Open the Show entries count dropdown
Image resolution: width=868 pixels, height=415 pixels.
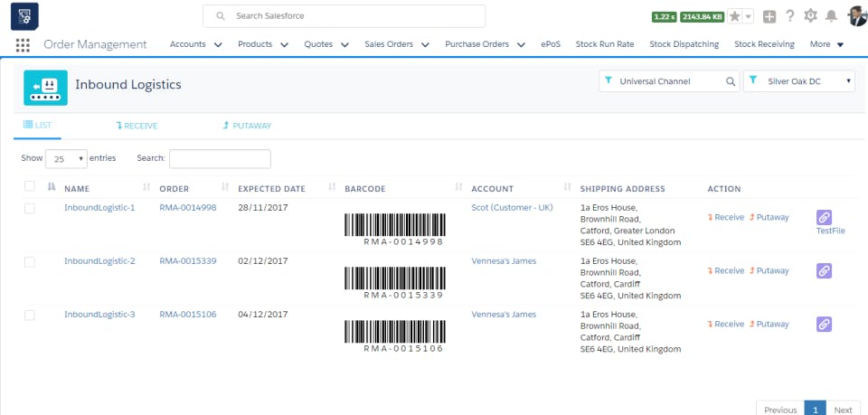click(66, 159)
